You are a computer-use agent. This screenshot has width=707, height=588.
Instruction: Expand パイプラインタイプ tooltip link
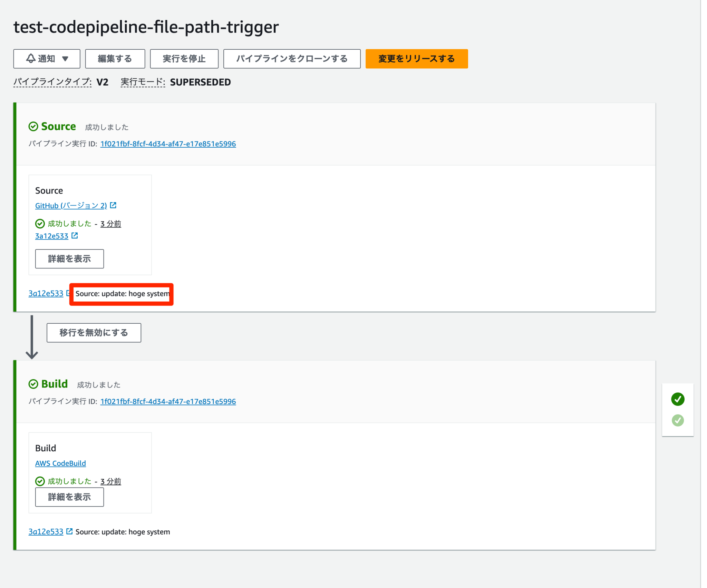51,82
